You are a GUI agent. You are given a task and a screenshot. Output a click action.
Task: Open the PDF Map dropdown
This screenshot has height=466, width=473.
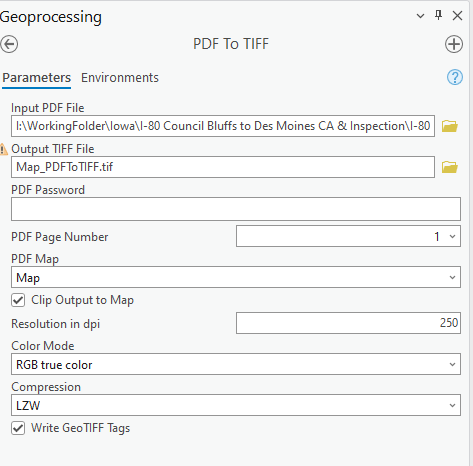[236, 277]
